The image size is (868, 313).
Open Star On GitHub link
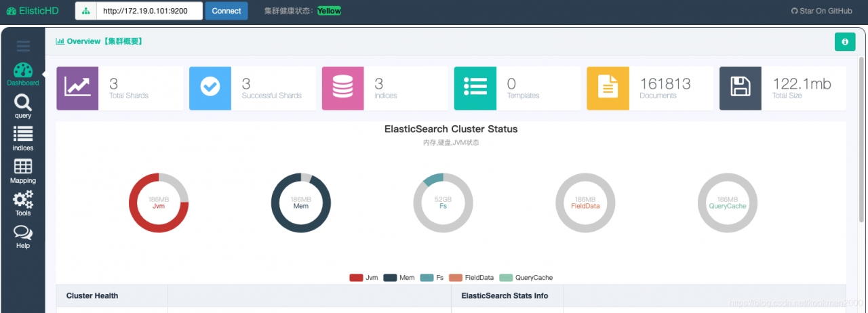click(x=822, y=11)
